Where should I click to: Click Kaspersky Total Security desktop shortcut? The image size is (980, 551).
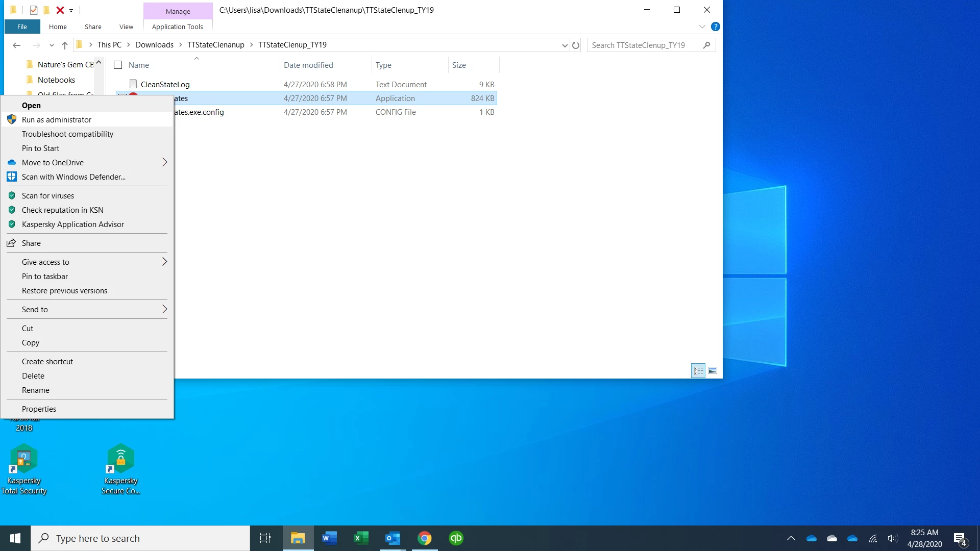coord(24,469)
